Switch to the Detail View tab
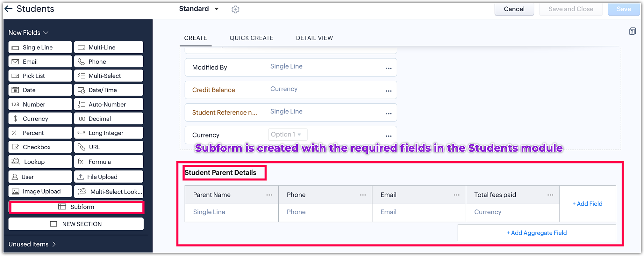 [x=314, y=38]
